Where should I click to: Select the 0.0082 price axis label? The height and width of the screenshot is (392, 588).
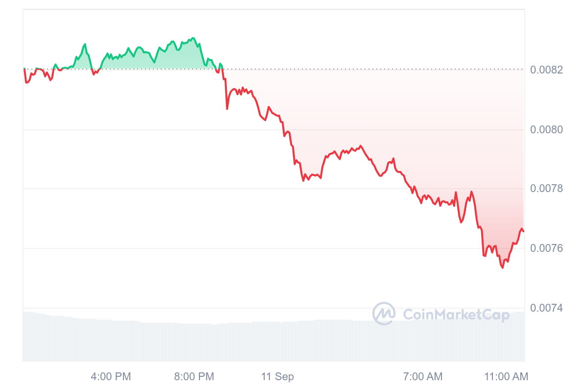(546, 70)
